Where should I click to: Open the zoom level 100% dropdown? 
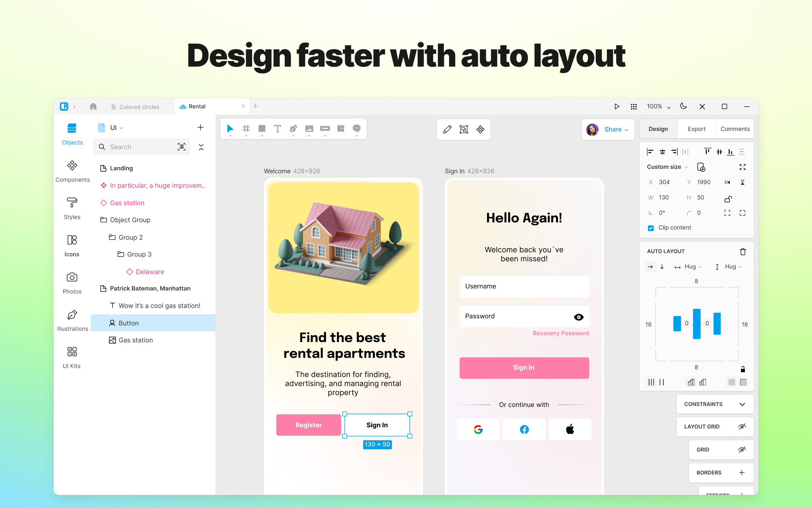point(658,106)
